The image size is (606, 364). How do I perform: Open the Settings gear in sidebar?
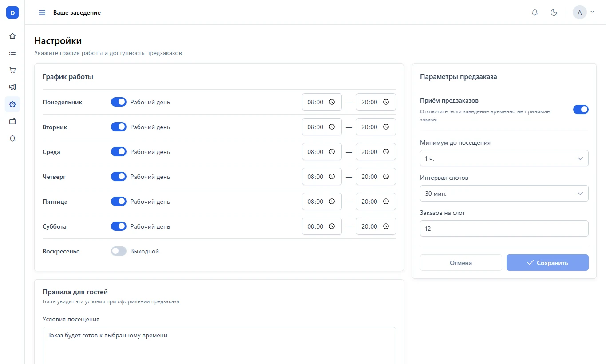(12, 104)
